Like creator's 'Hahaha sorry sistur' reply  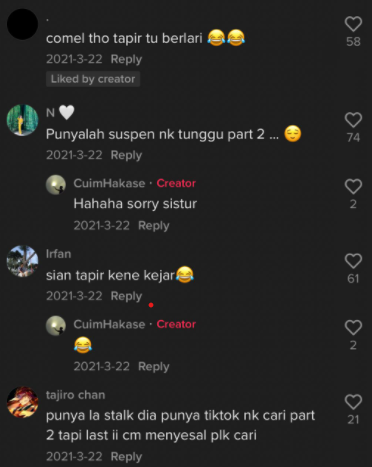(353, 187)
